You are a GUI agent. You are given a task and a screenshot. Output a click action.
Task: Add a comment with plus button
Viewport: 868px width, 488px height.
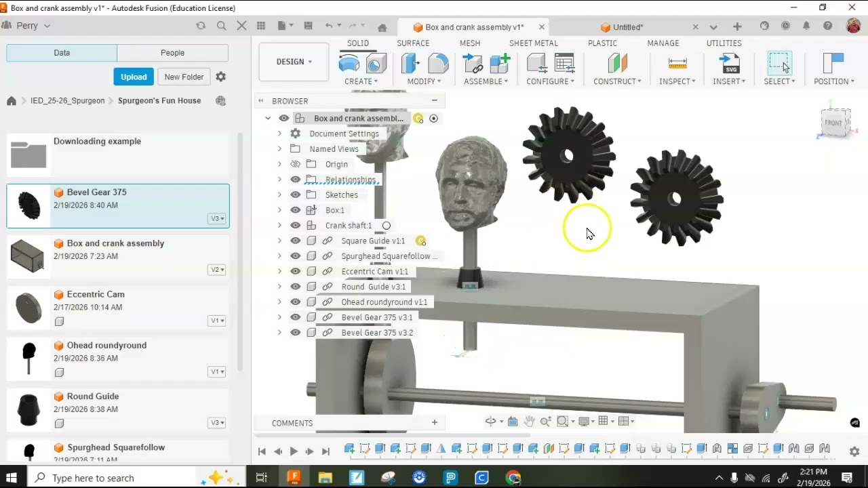pyautogui.click(x=435, y=422)
